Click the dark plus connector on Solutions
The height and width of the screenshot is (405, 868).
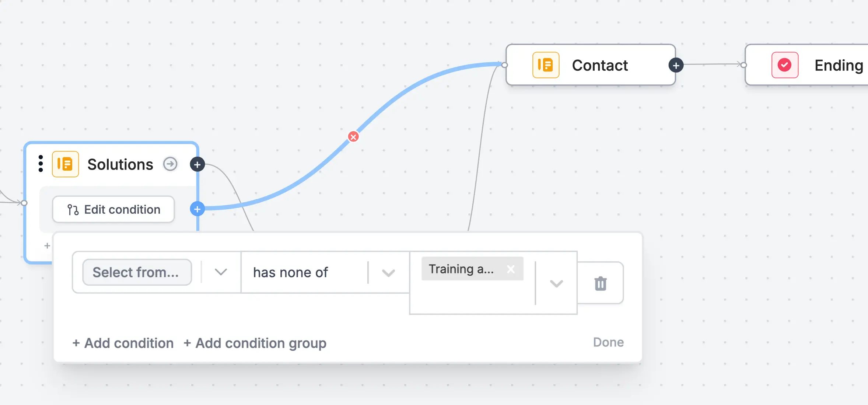pos(197,164)
